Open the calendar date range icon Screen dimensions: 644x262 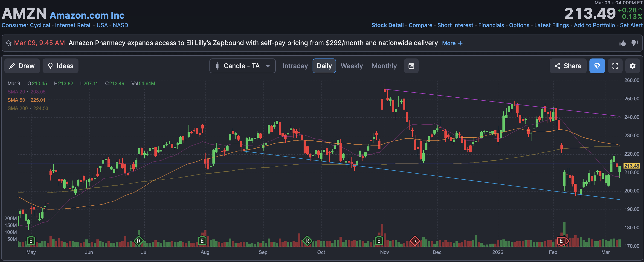[411, 66]
